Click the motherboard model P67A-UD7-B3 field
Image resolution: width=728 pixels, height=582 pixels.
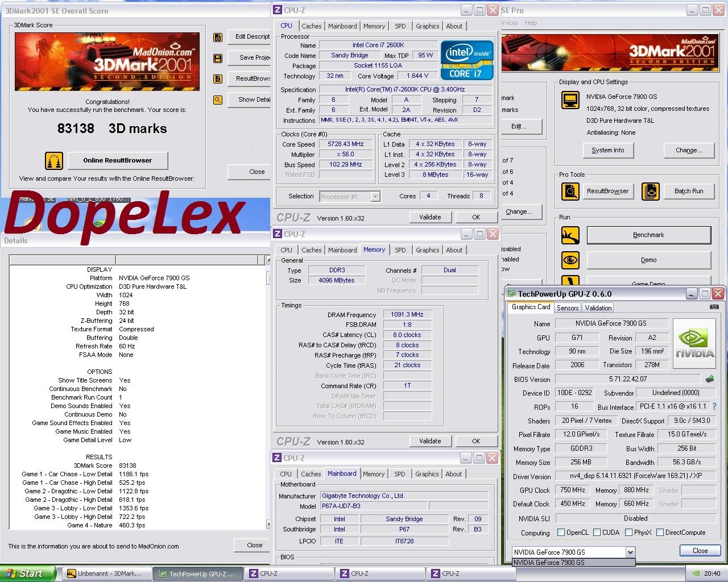pyautogui.click(x=374, y=506)
